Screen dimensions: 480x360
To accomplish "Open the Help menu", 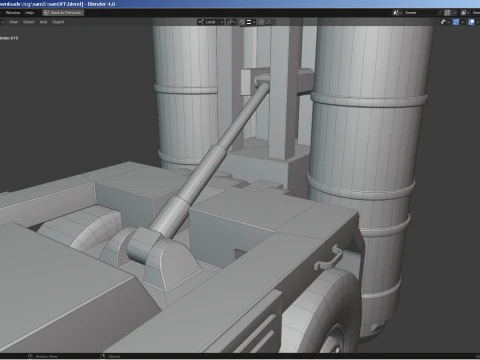I will (x=29, y=13).
